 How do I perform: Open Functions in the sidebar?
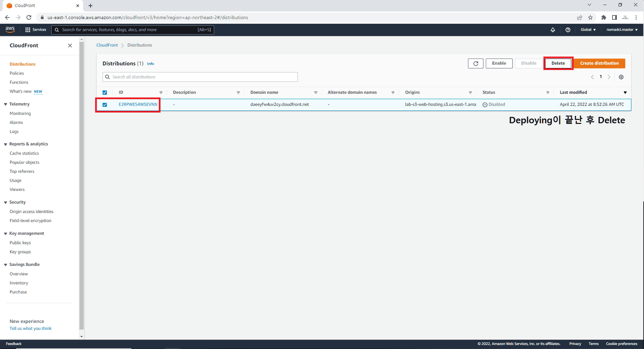[x=19, y=83]
